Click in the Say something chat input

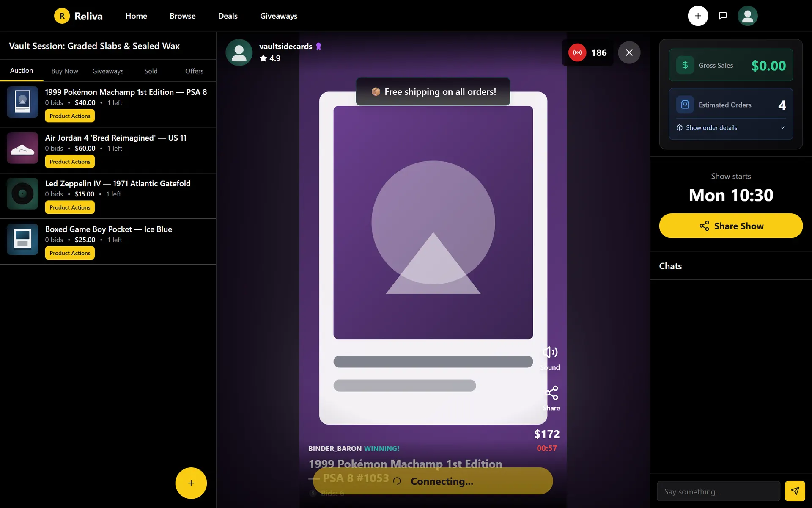719,491
